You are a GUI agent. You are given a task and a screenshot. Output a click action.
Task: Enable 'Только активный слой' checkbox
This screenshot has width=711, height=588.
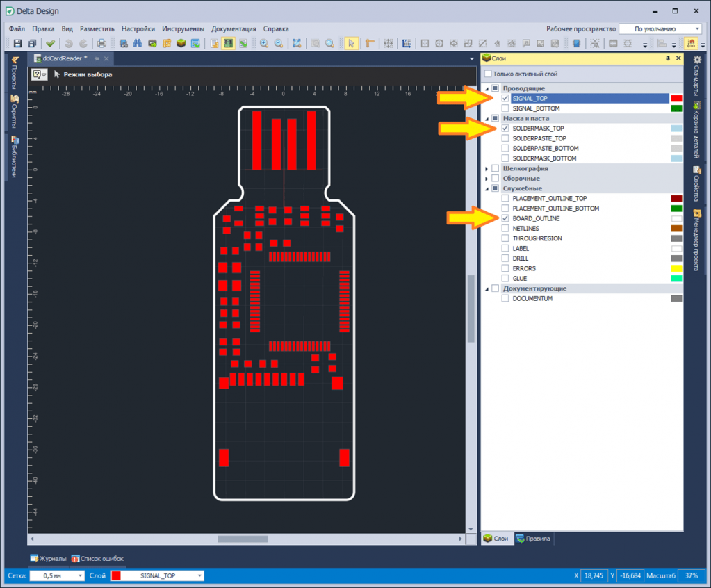pos(488,74)
